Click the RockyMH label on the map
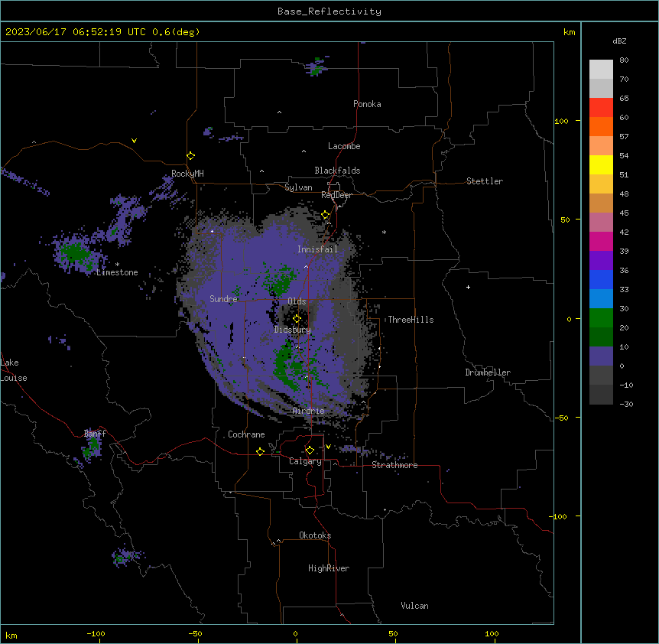The height and width of the screenshot is (644, 659). (x=187, y=174)
